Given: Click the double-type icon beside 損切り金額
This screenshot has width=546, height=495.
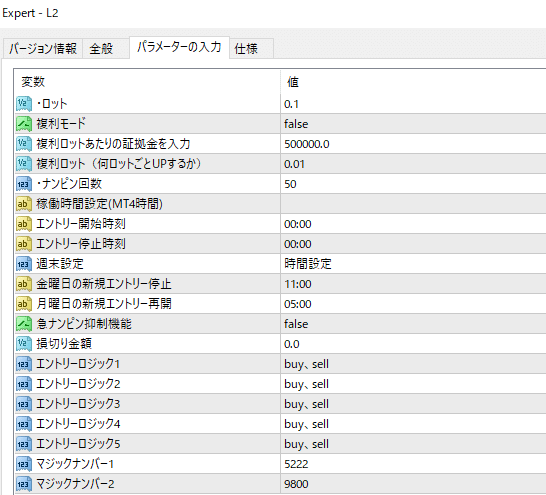Looking at the screenshot, I should 24,344.
